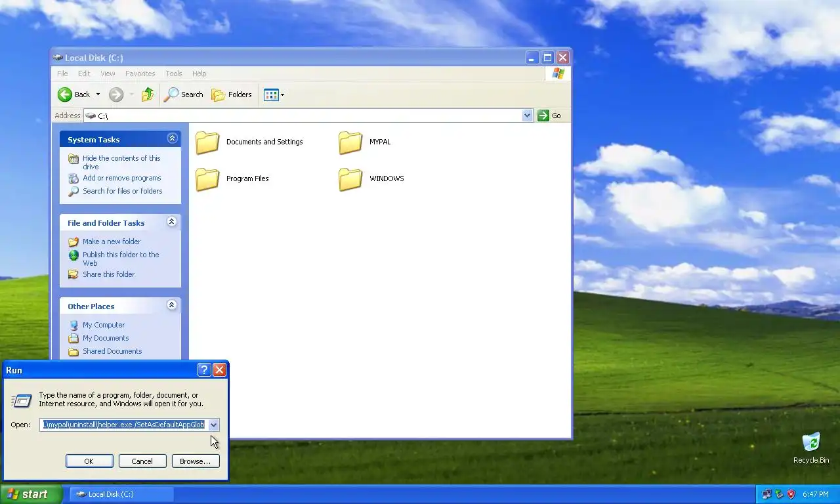Open the Start menu
This screenshot has width=840, height=504.
click(x=31, y=494)
